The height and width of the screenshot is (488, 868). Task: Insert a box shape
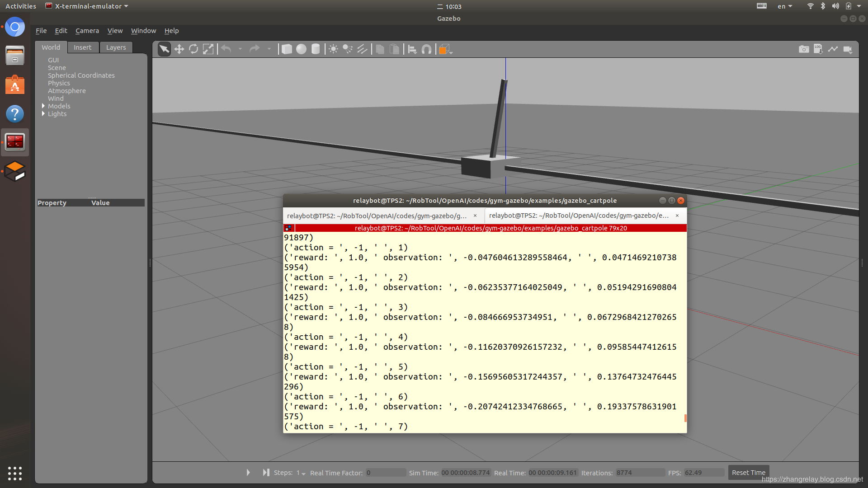click(287, 49)
